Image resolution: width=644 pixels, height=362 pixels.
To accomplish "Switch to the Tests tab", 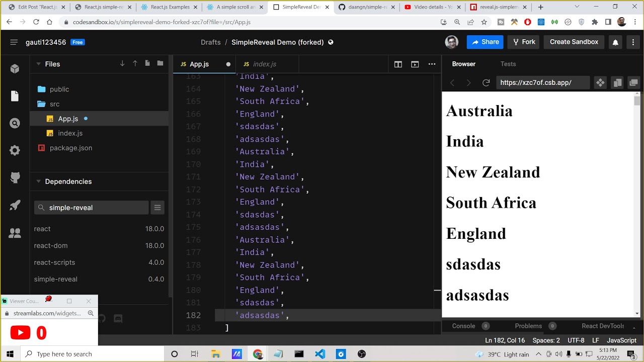I will coord(508,64).
